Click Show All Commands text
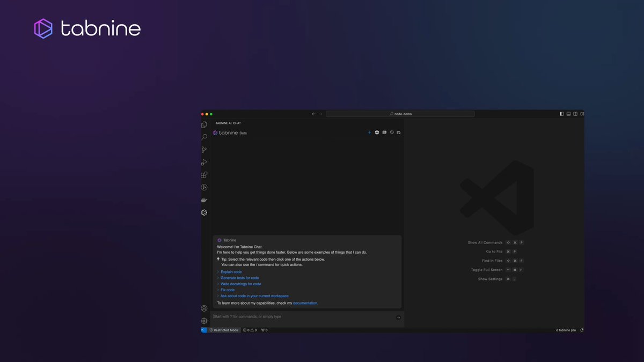The height and width of the screenshot is (362, 644). 485,242
